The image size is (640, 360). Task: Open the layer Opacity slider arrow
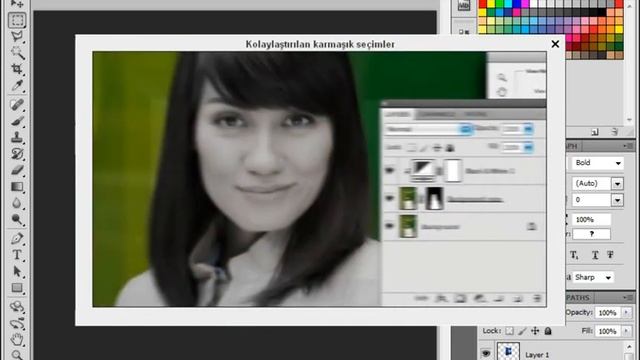tap(626, 313)
